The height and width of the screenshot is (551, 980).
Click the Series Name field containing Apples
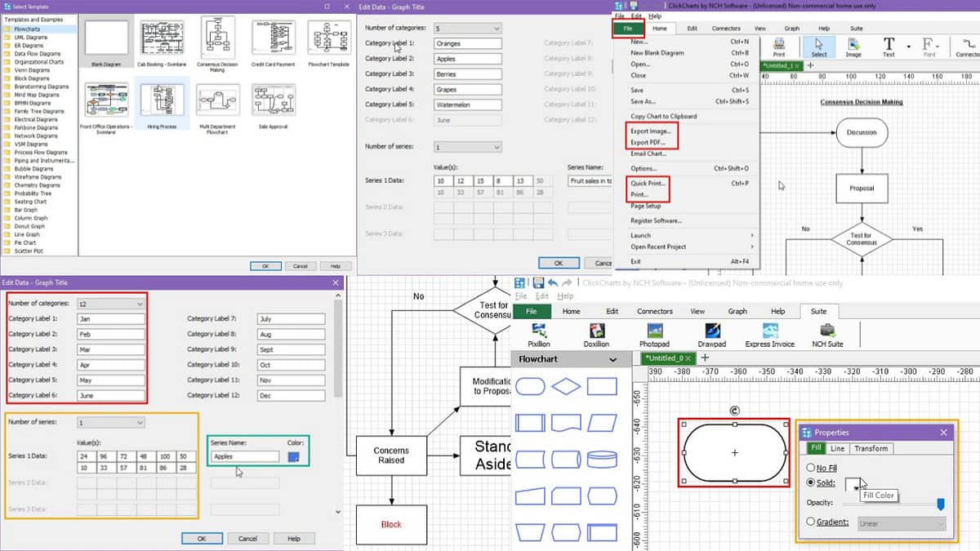(245, 457)
